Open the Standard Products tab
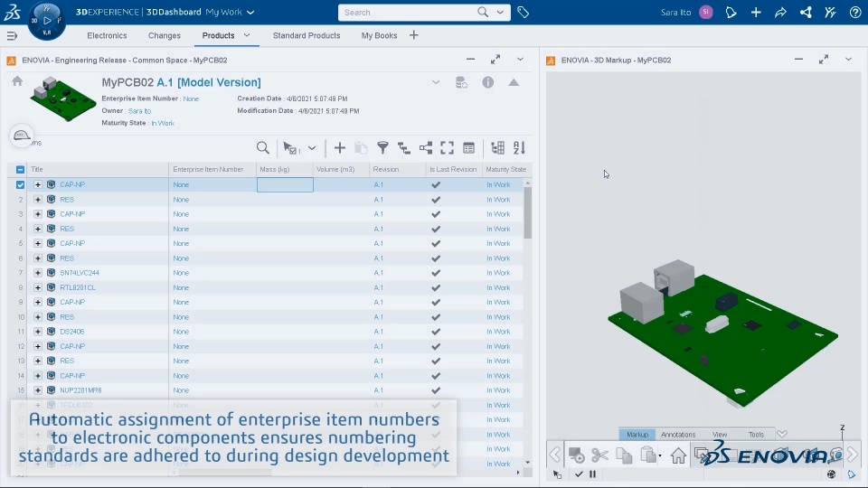868x488 pixels. [x=307, y=35]
